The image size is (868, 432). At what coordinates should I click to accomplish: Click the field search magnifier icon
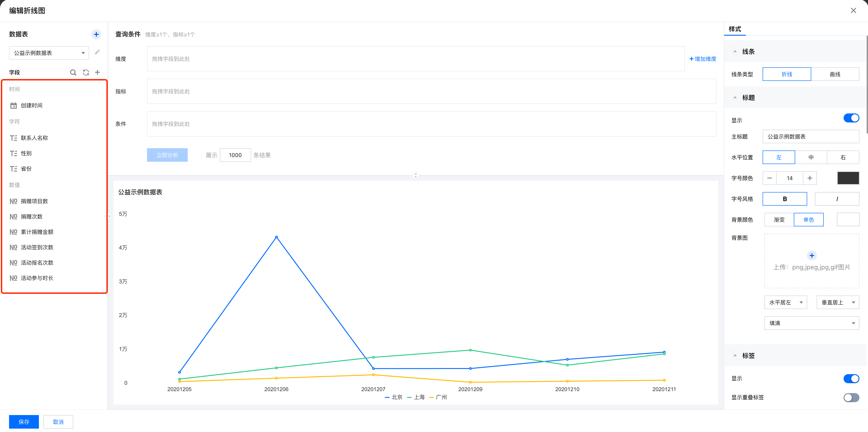(x=73, y=72)
